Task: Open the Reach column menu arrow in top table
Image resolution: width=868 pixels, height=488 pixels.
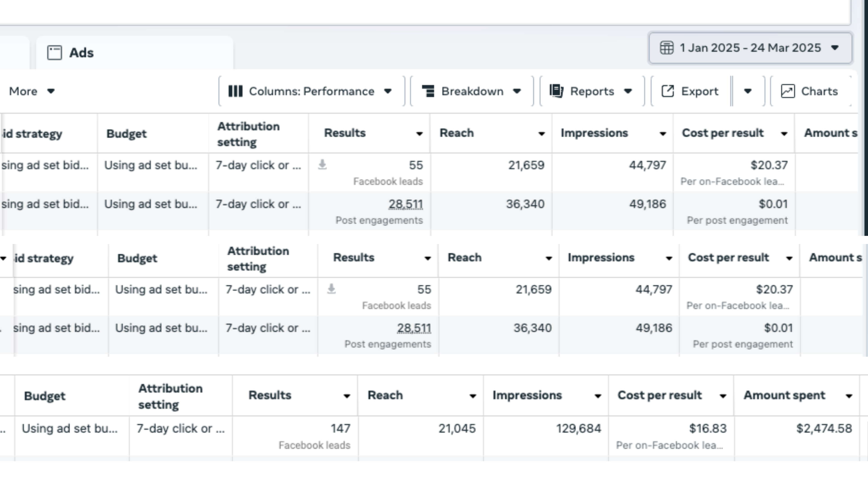Action: (x=541, y=134)
